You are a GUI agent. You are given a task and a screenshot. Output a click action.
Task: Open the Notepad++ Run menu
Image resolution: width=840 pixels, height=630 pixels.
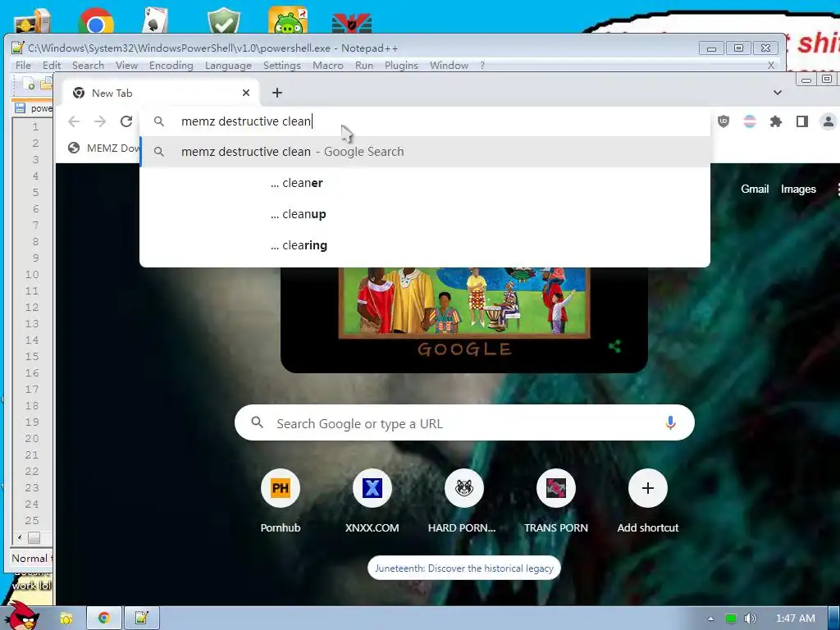(363, 66)
